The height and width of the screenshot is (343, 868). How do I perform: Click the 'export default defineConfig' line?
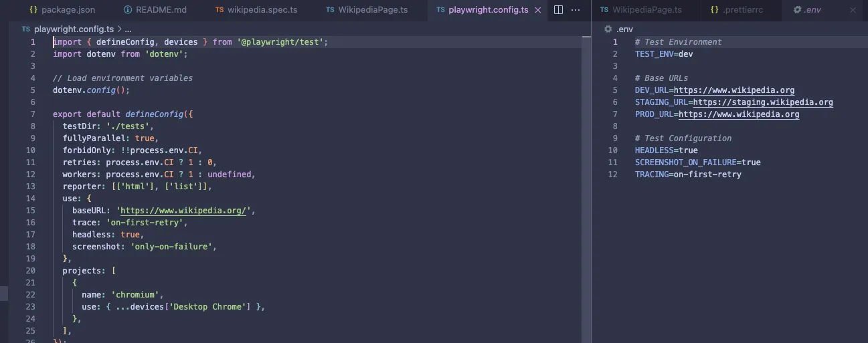122,114
